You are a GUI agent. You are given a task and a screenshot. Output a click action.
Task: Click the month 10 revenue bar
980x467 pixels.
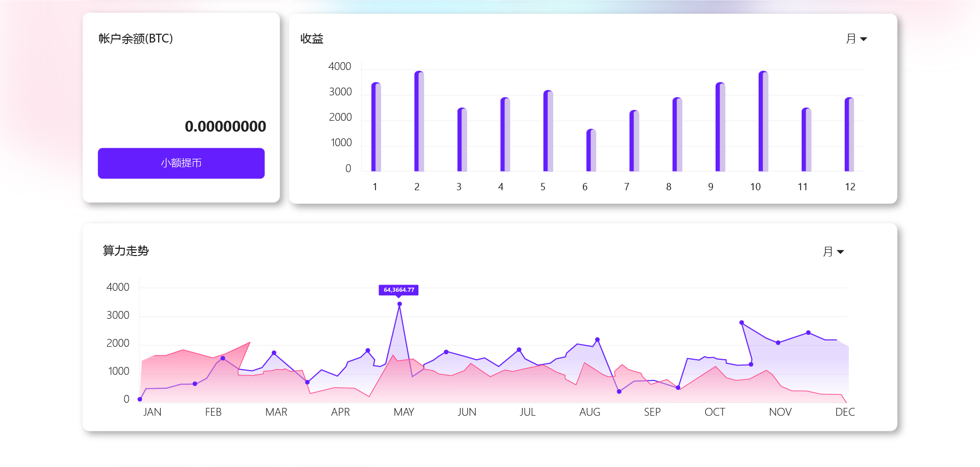763,121
